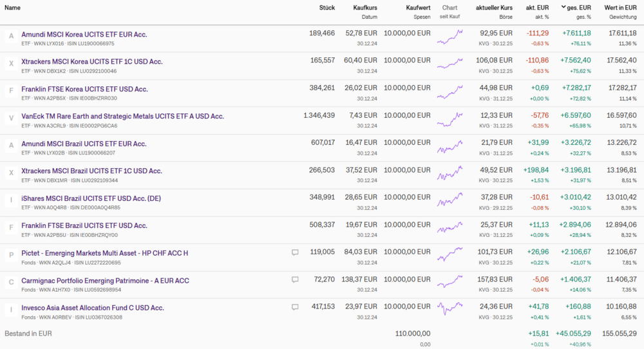This screenshot has height=349, width=644.
Task: Click the Amundi MSCI Korea letter icon
Action: [x=11, y=36]
